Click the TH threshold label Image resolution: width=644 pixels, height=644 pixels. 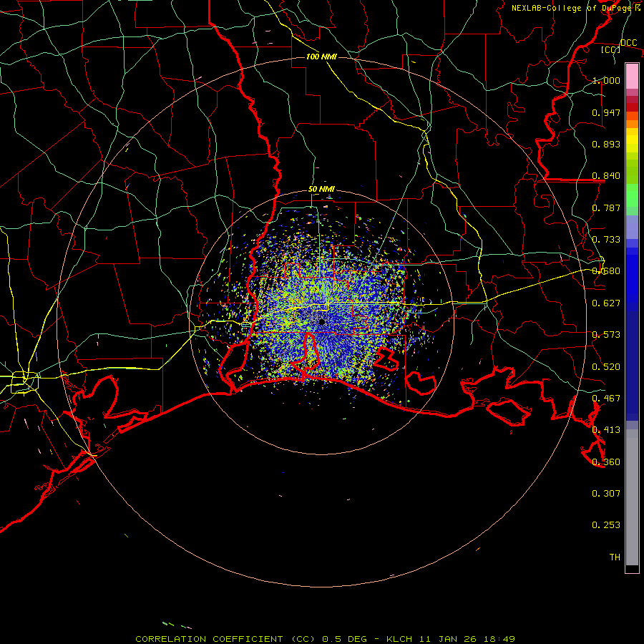point(615,557)
